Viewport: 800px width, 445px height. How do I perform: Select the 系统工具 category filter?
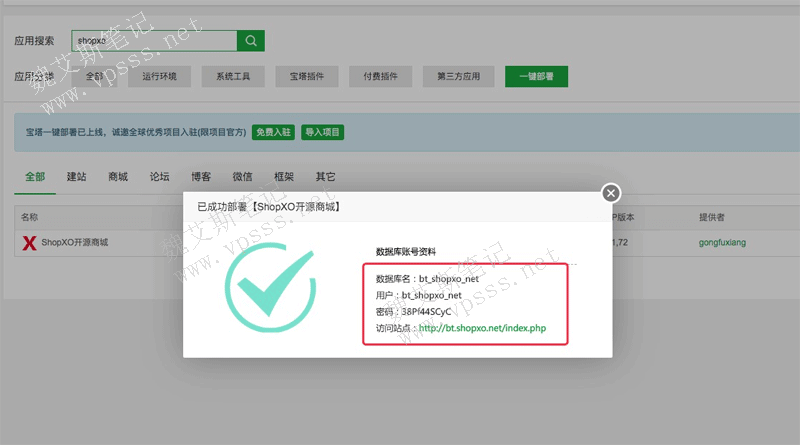(233, 76)
